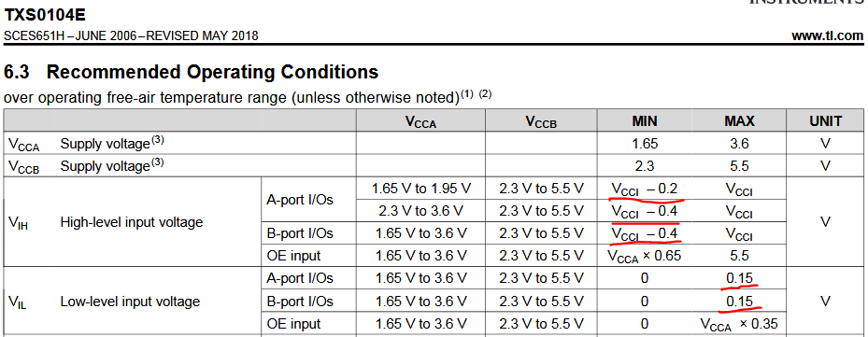Viewport: 868px width, 337px height.
Task: Click High-level input voltage label
Action: 131,222
